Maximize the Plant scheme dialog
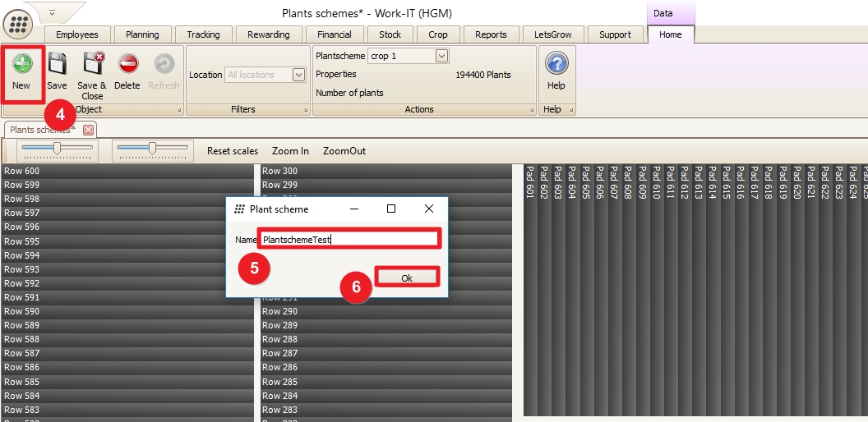 tap(390, 209)
